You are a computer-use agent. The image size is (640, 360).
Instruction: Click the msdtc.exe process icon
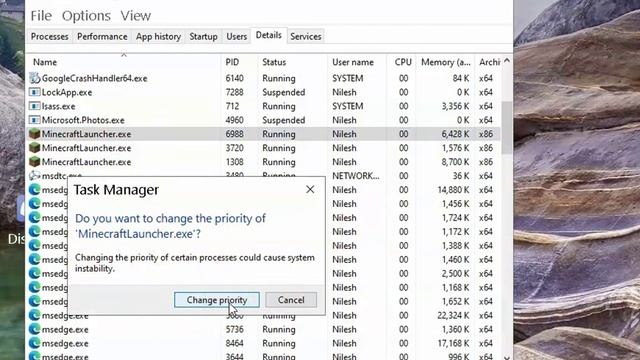point(35,176)
